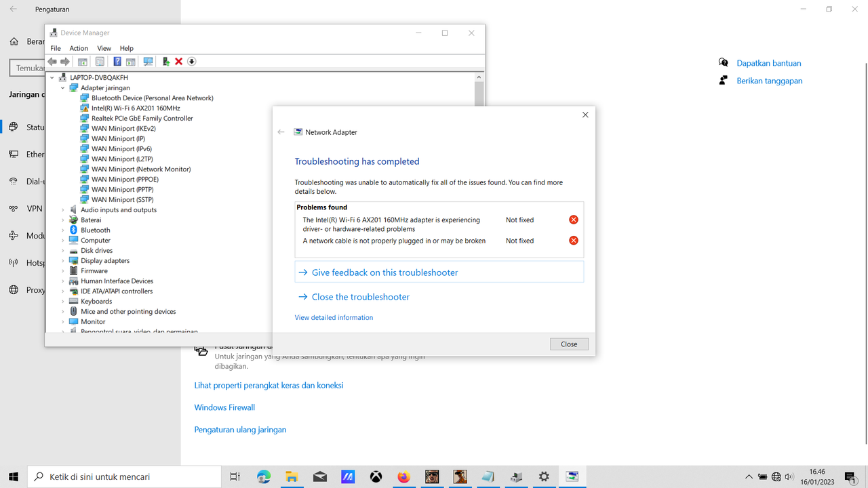Click the red X Uninstall device icon

(178, 62)
